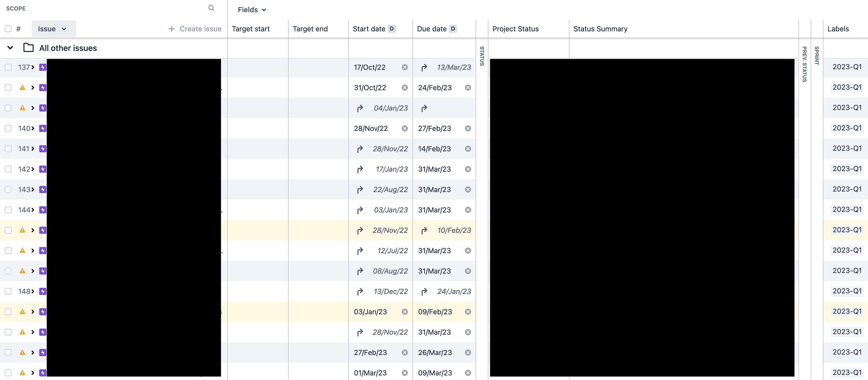868x380 pixels.
Task: Open the collapsed SPRINT column
Action: coord(817,55)
